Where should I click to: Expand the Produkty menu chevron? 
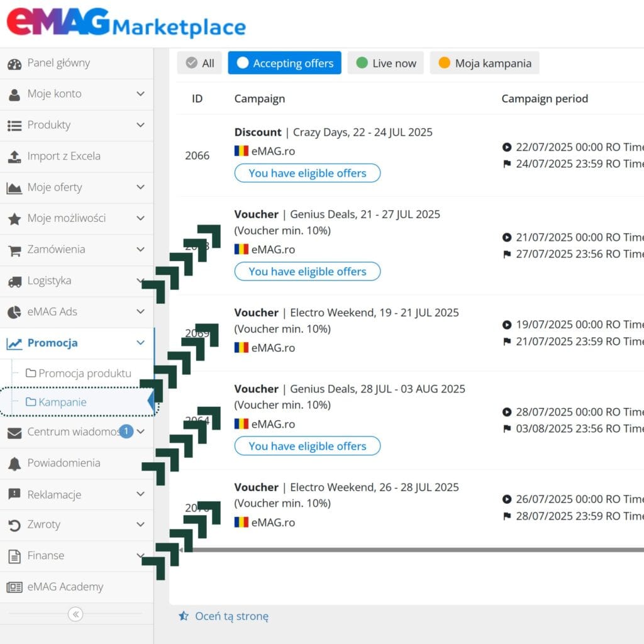click(x=140, y=125)
